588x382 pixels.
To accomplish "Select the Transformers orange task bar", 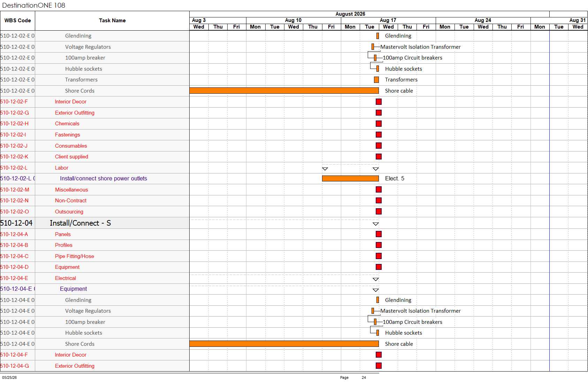I will coord(376,80).
